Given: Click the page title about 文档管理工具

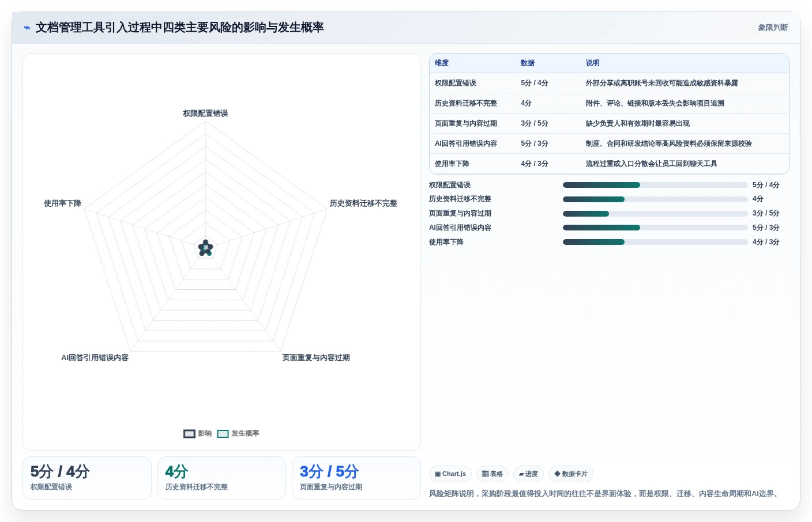Looking at the screenshot, I should [179, 28].
